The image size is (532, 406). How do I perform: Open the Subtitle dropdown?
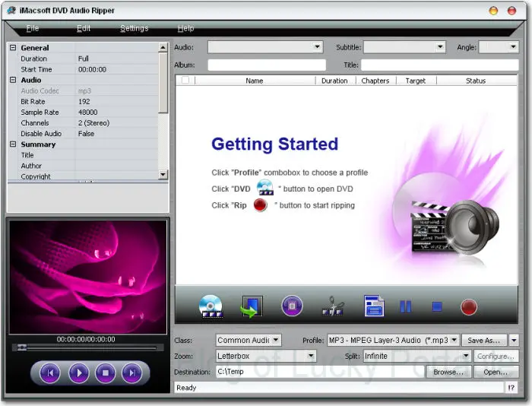[440, 47]
